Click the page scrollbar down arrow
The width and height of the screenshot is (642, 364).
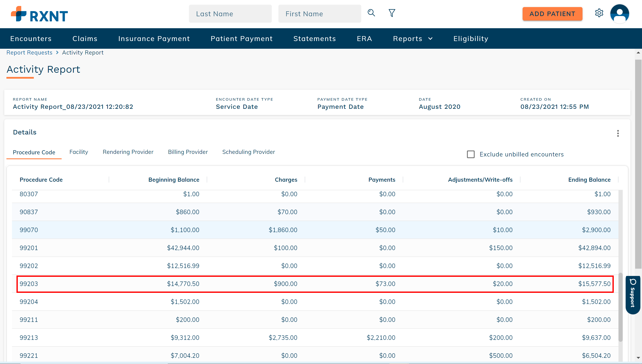pos(638,358)
